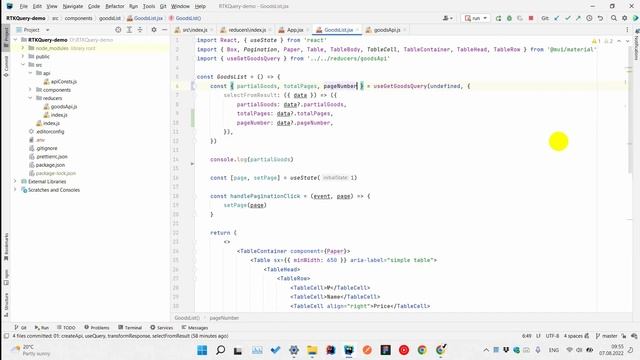Open Chrome from the taskbar
The width and height of the screenshot is (640, 360).
(422, 350)
